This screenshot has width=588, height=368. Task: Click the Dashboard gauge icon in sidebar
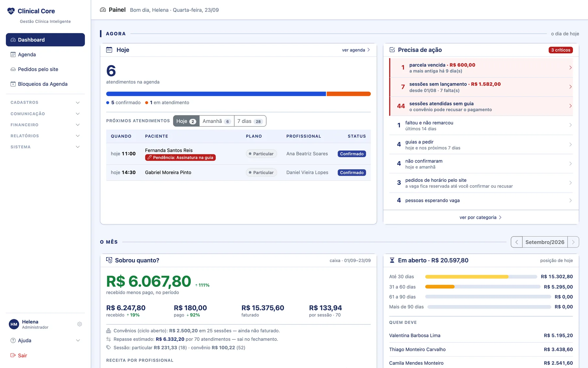13,40
